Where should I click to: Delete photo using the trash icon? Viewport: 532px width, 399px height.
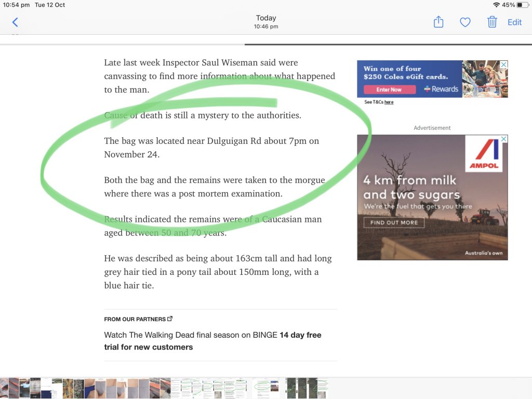(x=491, y=22)
